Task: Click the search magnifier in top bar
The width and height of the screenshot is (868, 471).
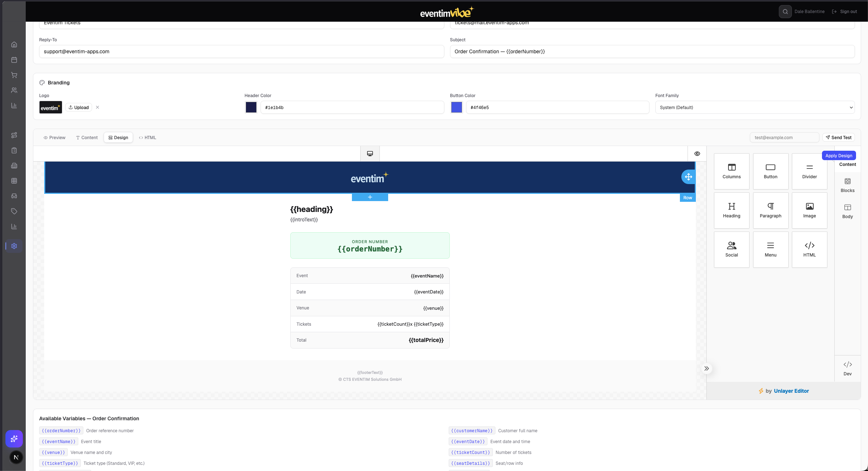Action: point(785,12)
